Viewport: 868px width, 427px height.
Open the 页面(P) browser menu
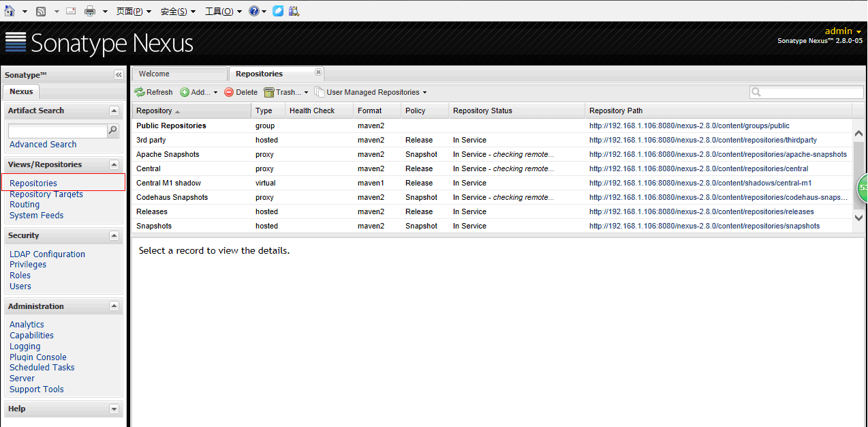(x=134, y=12)
